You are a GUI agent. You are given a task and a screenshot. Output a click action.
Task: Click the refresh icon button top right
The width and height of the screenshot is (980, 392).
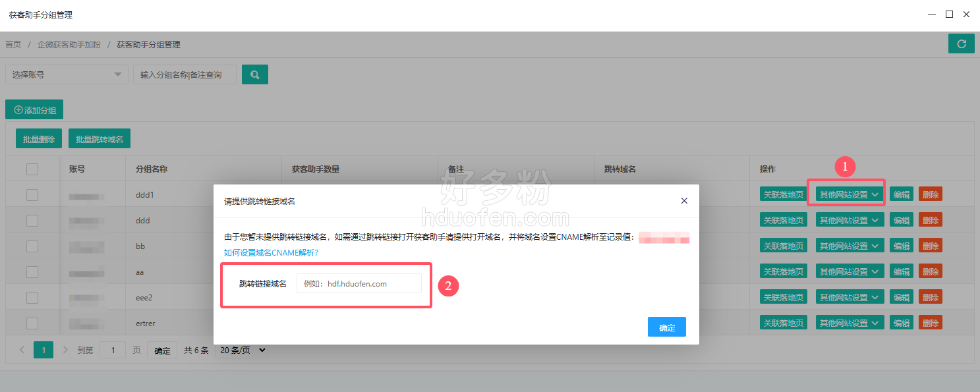(961, 44)
